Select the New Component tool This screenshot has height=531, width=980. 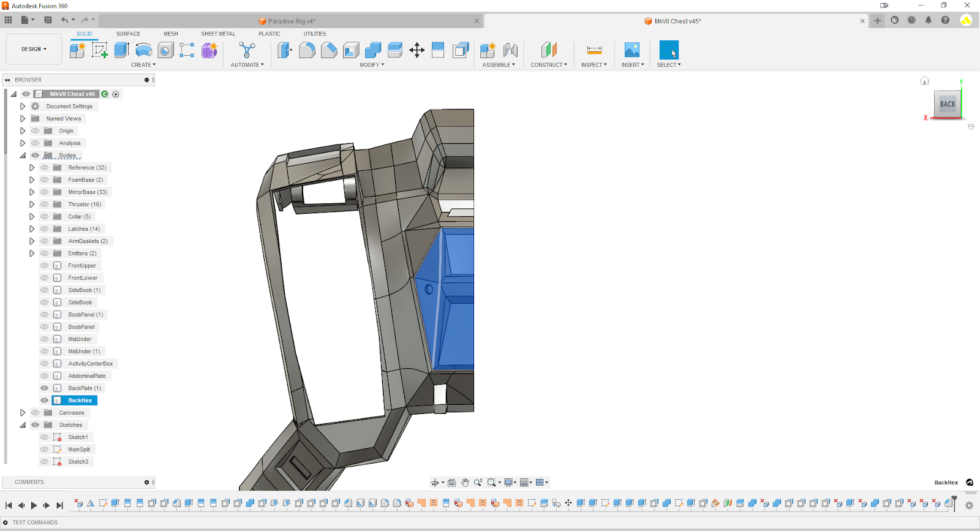pyautogui.click(x=77, y=50)
